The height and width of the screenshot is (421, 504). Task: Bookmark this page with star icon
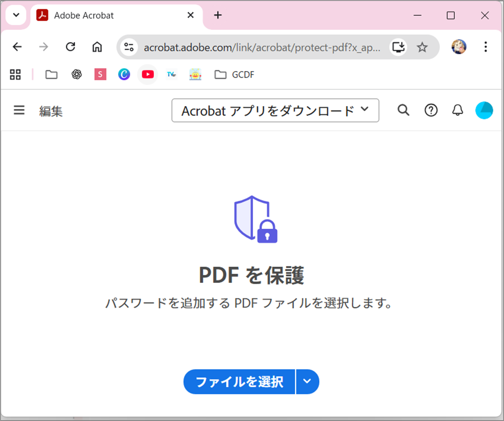[422, 47]
